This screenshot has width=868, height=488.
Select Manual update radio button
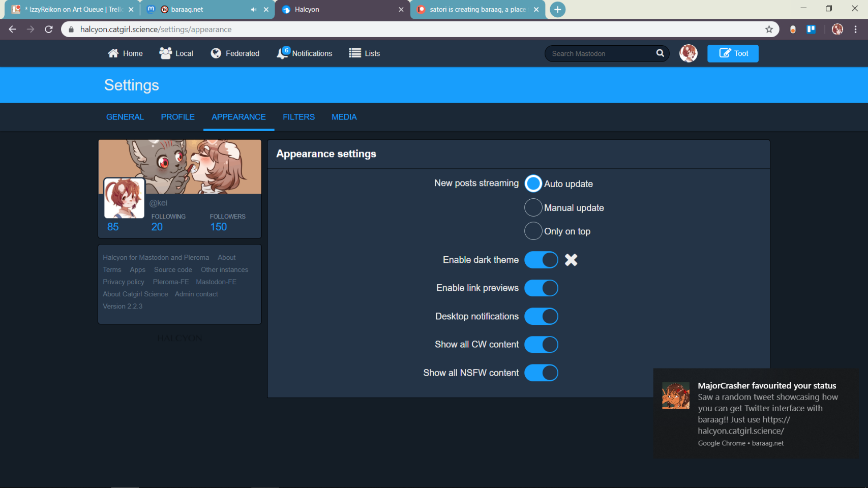(x=533, y=207)
